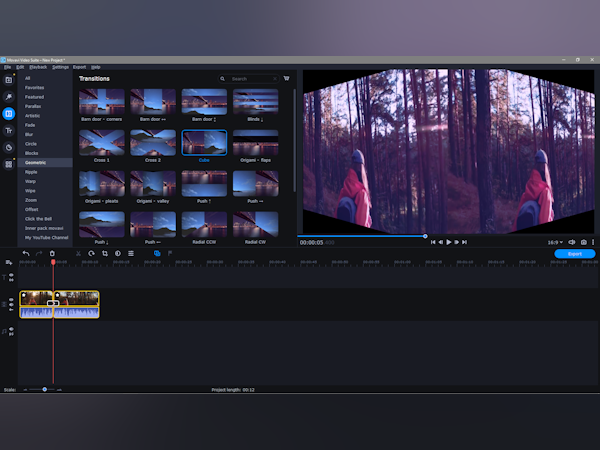Click the preview progress slider handle
Viewport: 600px width, 450px height.
pos(425,236)
